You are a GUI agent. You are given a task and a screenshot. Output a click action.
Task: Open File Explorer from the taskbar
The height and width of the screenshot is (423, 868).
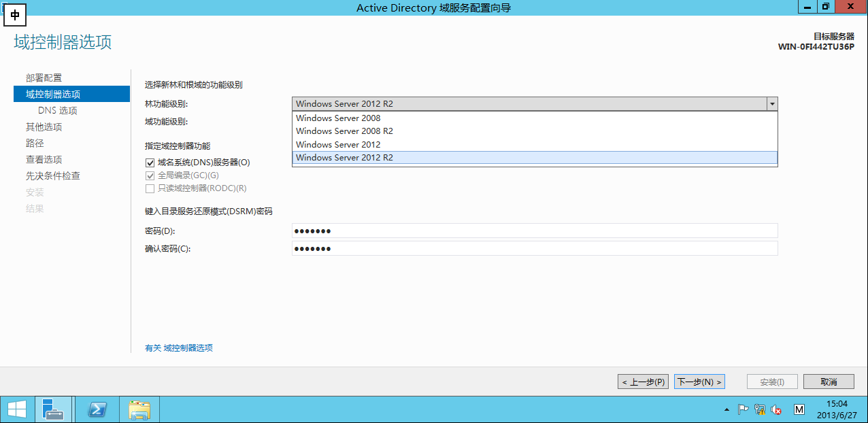139,409
